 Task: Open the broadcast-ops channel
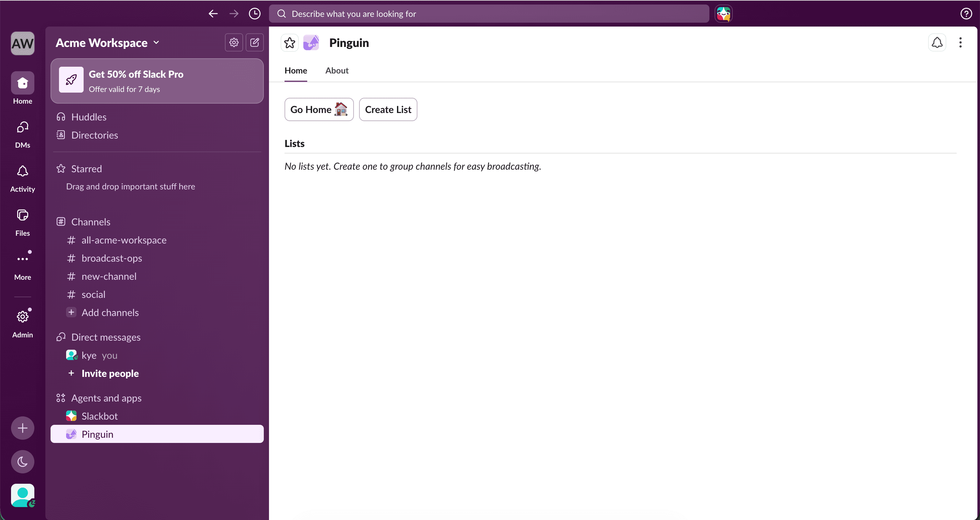157,258
